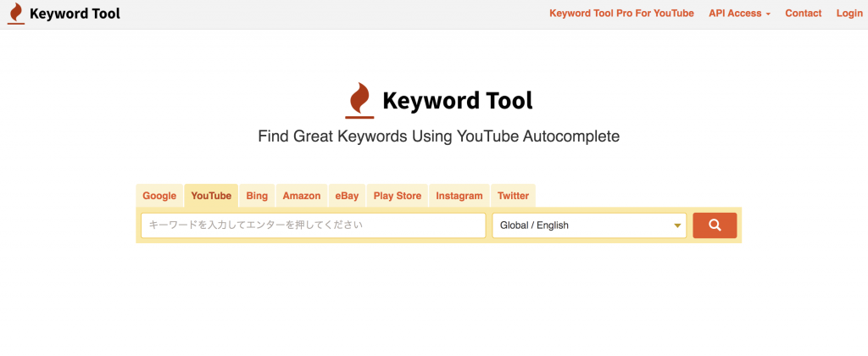Open the Global / English language dropdown
Image resolution: width=868 pixels, height=356 pixels.
pos(589,225)
